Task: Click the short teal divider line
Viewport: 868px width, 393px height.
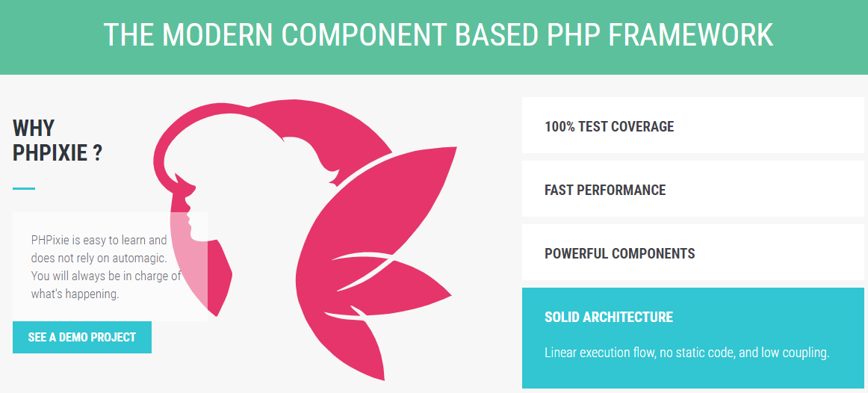Action: pos(24,188)
